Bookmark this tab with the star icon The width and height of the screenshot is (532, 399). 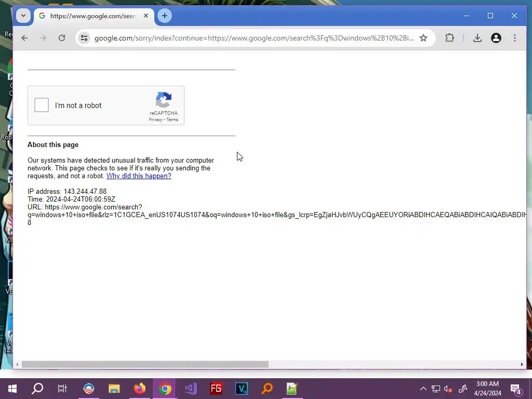pyautogui.click(x=423, y=38)
